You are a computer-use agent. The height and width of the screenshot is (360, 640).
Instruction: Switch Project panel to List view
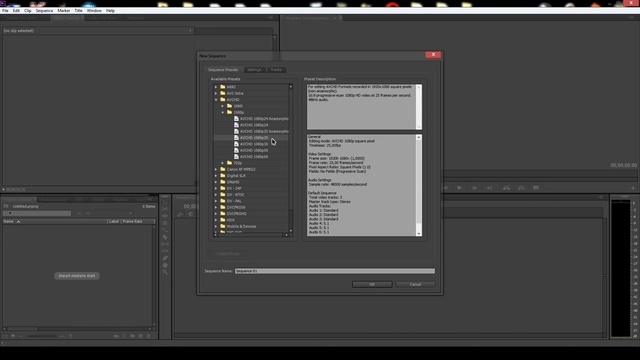[5, 336]
